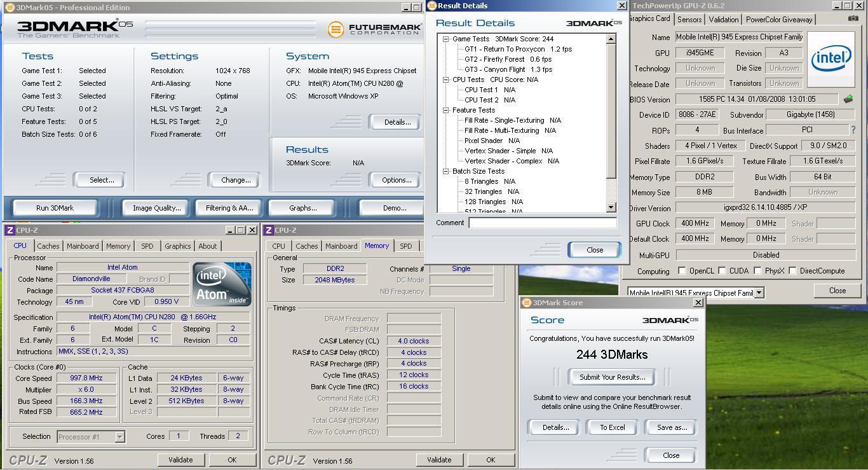Click the Run 3DMark button

(x=55, y=208)
